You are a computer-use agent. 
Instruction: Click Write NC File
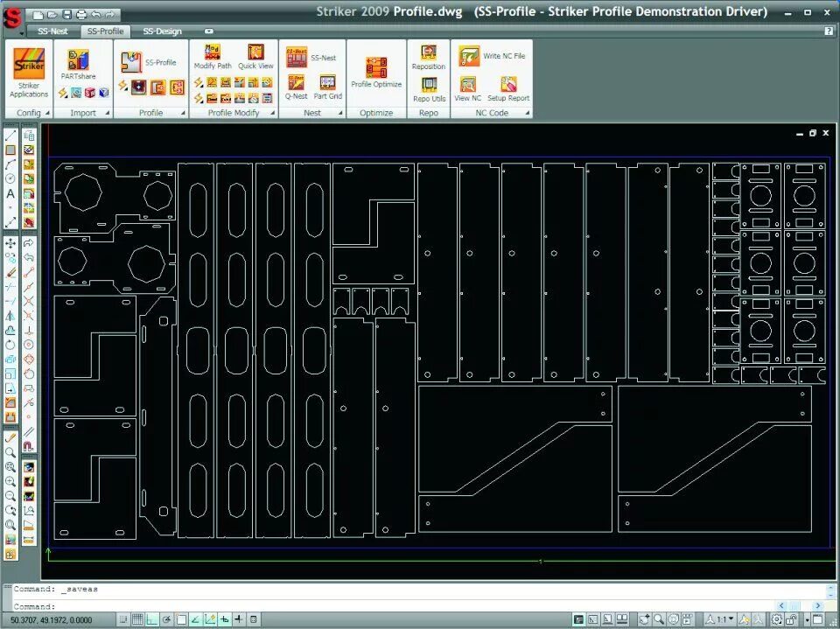click(492, 56)
